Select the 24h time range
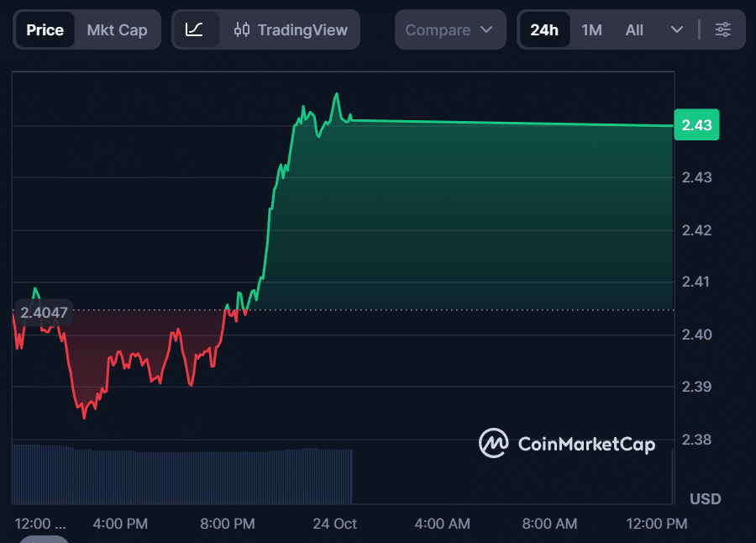 point(543,29)
